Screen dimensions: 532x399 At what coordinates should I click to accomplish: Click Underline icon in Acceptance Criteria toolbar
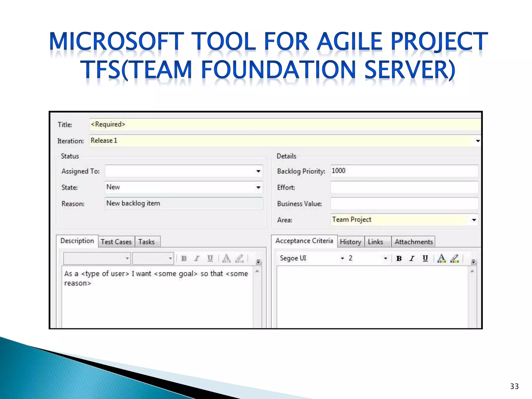[425, 258]
